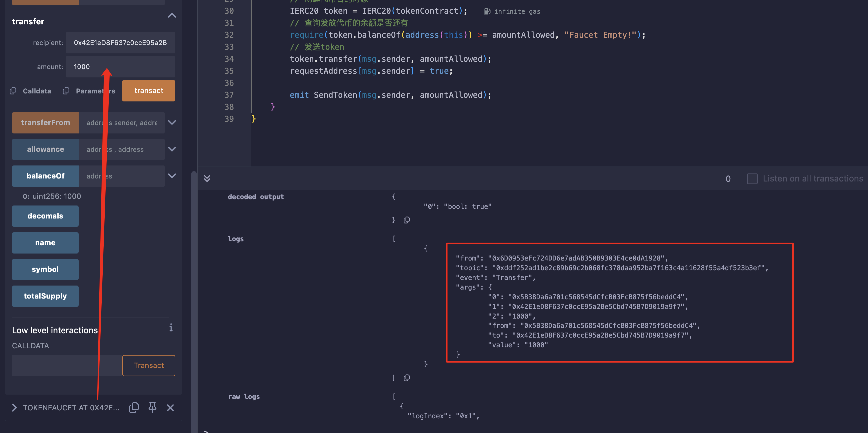Remove TOKENFAUCET contract with X icon
The image size is (868, 433).
point(171,407)
